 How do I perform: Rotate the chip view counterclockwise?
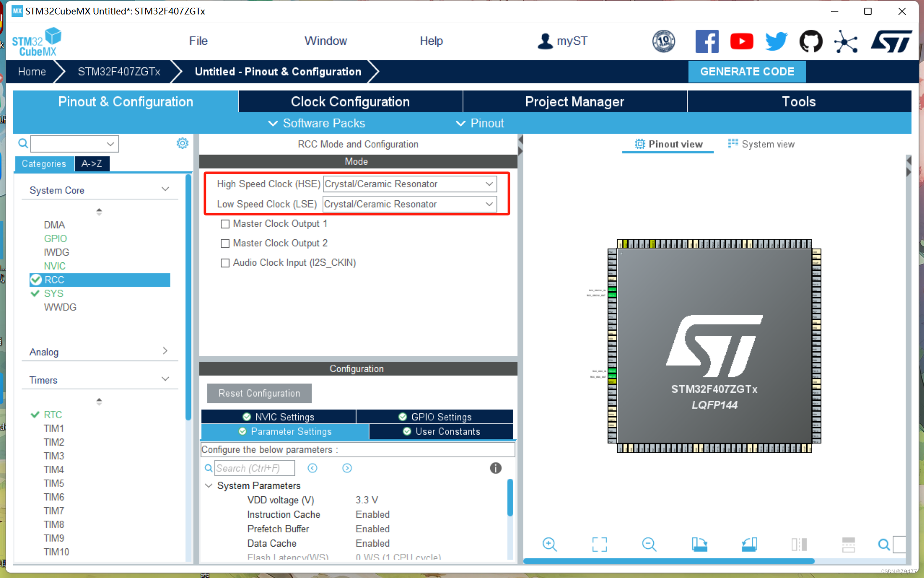[x=749, y=544]
